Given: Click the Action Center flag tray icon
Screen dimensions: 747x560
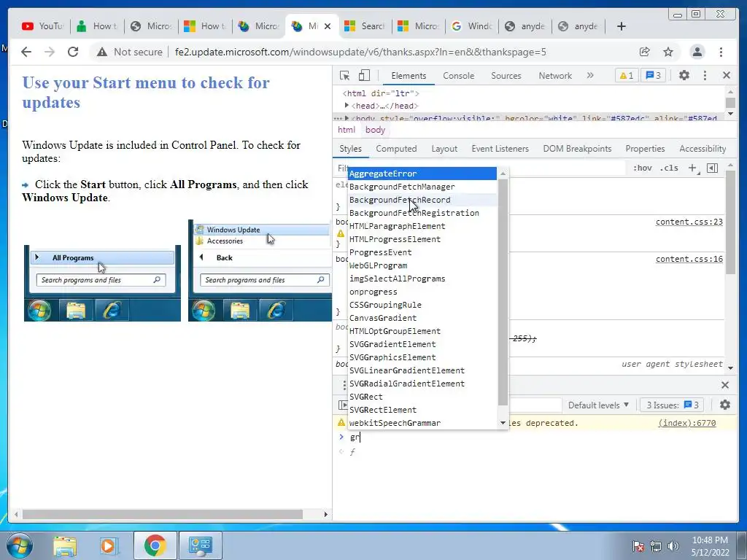Looking at the screenshot, I should 638,546.
